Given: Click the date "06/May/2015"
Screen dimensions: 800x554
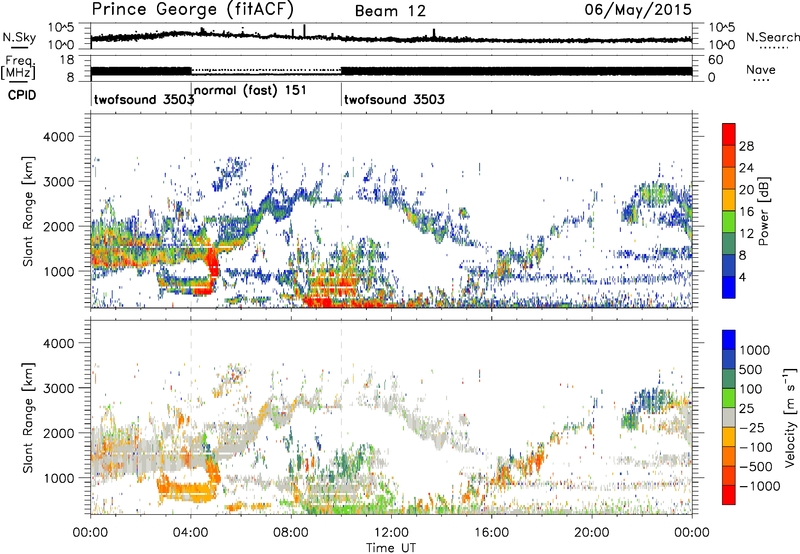Looking at the screenshot, I should (638, 10).
